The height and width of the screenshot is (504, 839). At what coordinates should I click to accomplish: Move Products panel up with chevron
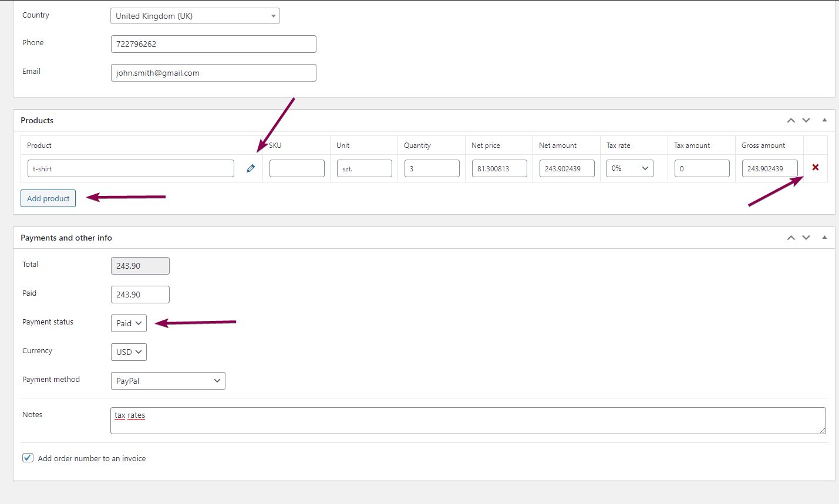click(791, 120)
